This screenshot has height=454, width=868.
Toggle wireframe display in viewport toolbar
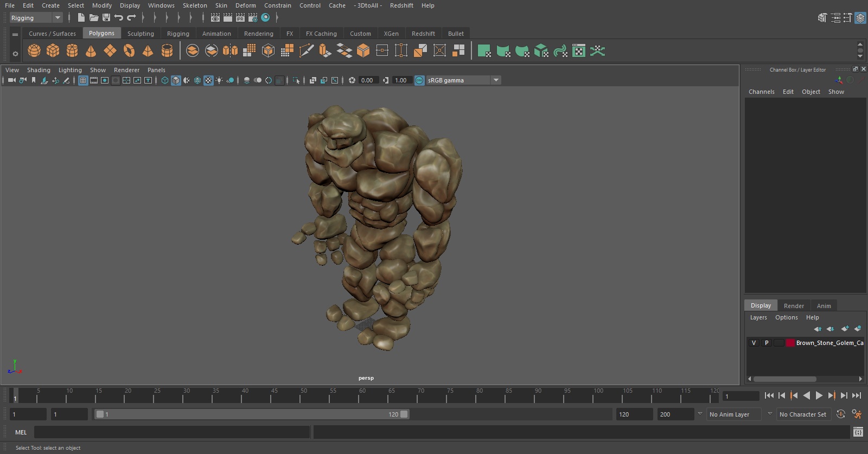click(x=165, y=80)
